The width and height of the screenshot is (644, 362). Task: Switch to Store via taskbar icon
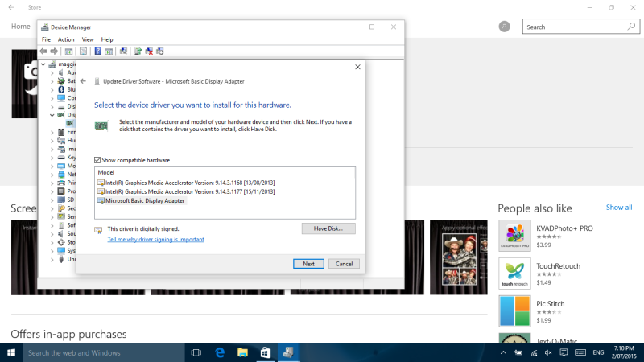pos(266,352)
